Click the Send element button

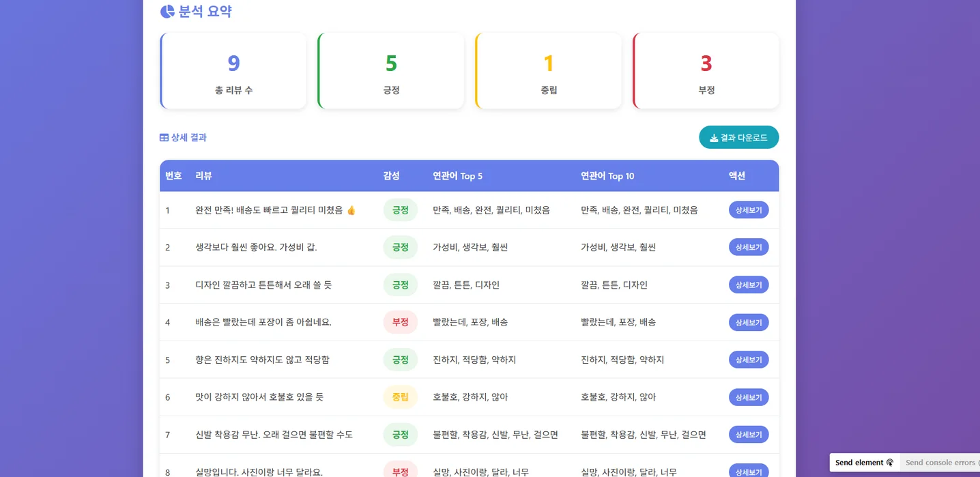coord(865,462)
